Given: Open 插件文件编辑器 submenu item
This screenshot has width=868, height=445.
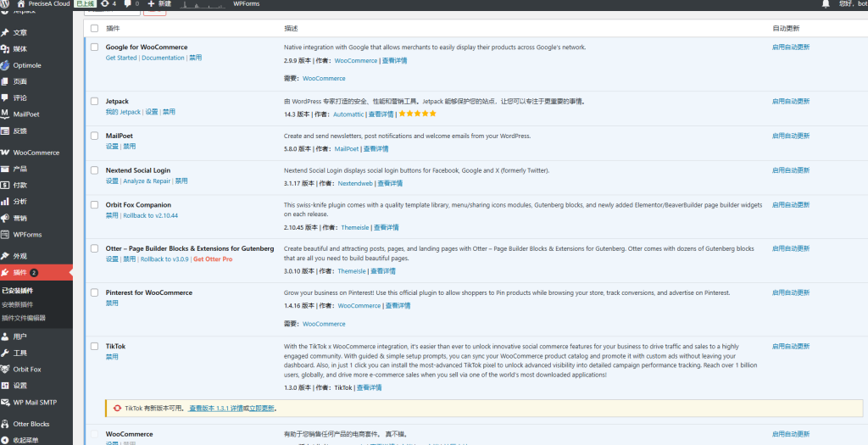Looking at the screenshot, I should click(x=24, y=318).
